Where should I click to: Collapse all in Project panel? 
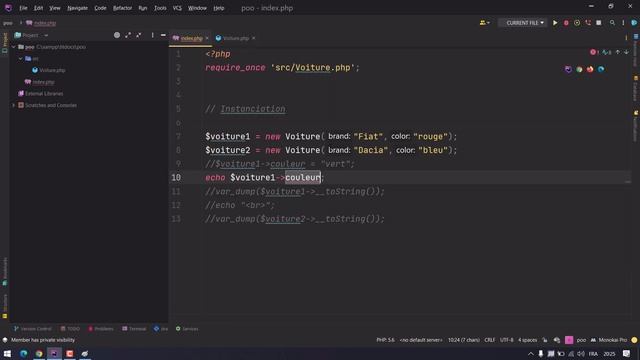[139, 35]
